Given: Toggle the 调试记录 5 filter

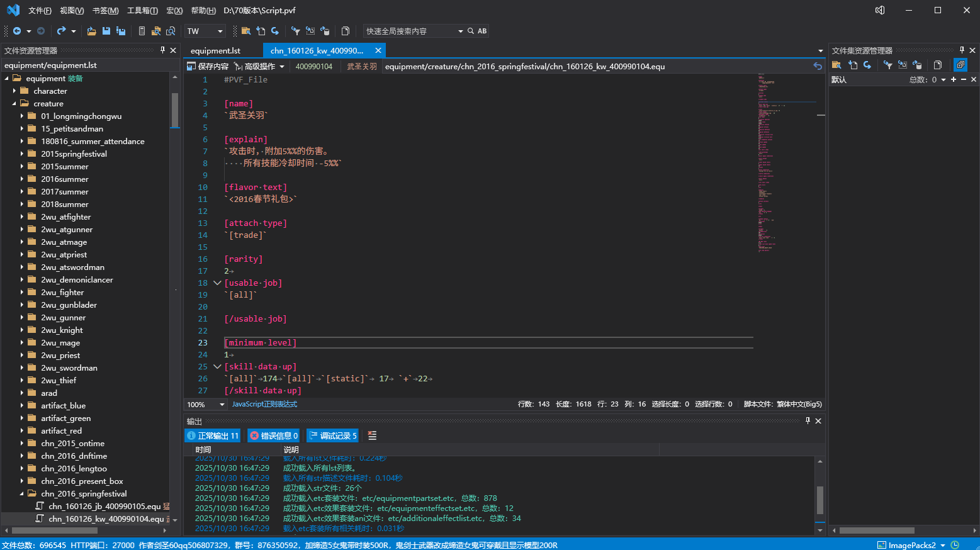Looking at the screenshot, I should (333, 435).
